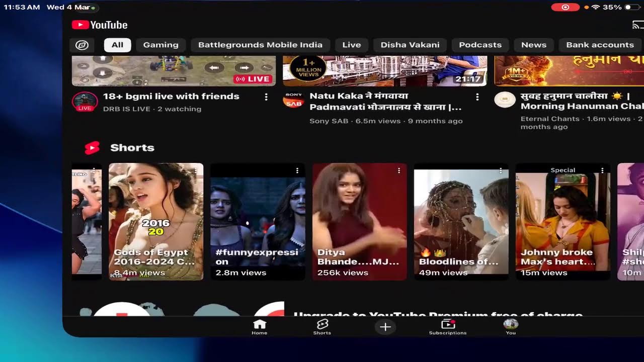Screen dimensions: 644x362
Task: Tap the Create plus button
Action: [385, 327]
